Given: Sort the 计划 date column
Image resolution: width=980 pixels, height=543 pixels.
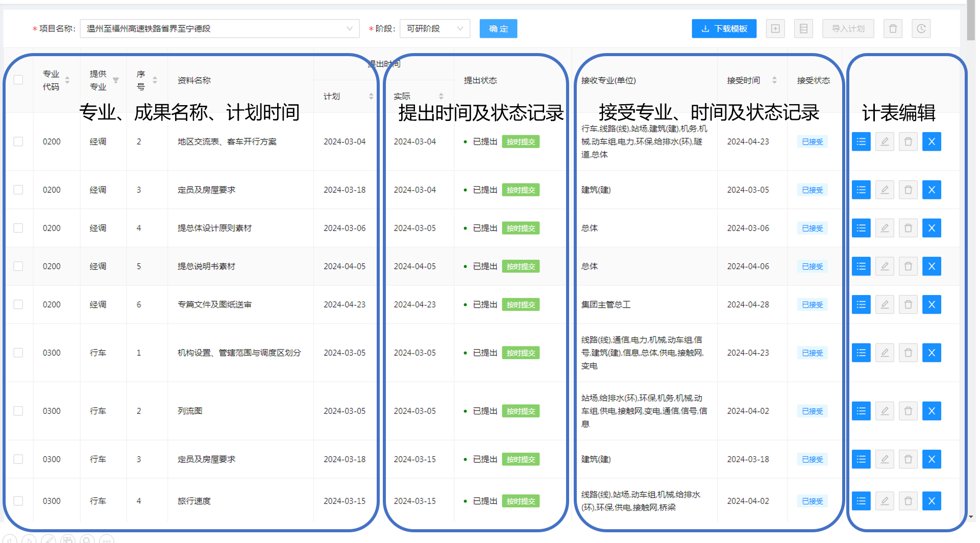Looking at the screenshot, I should [x=371, y=96].
